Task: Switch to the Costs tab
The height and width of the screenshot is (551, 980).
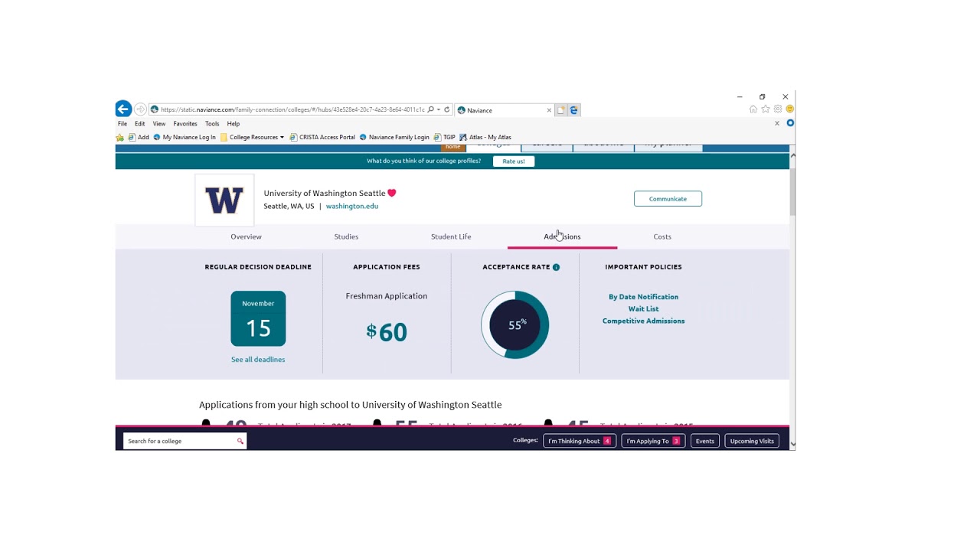Action: tap(662, 236)
